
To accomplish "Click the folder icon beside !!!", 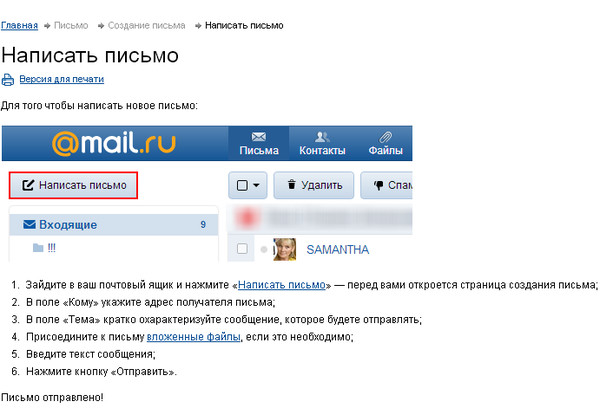I will coord(38,248).
